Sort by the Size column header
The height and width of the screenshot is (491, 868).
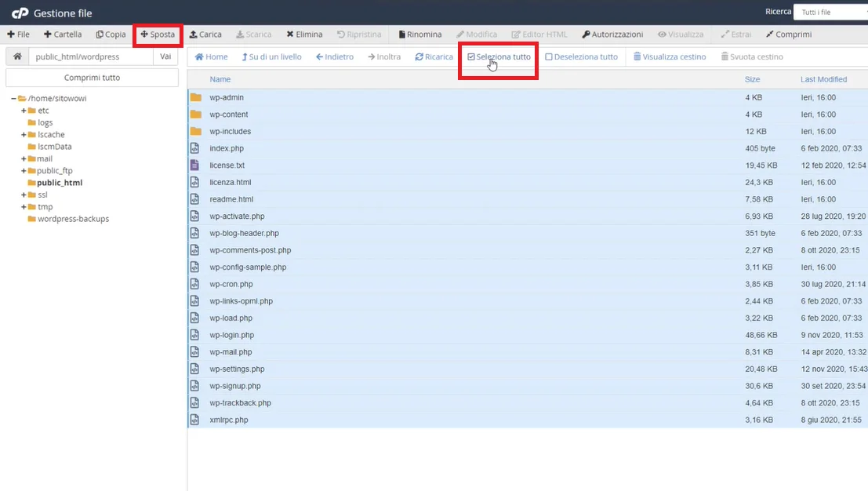tap(752, 79)
